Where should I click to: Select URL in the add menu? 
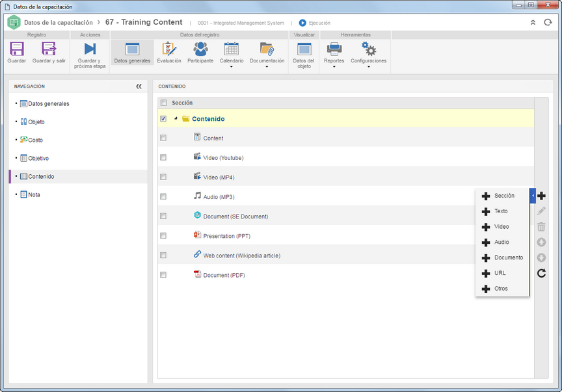502,272
